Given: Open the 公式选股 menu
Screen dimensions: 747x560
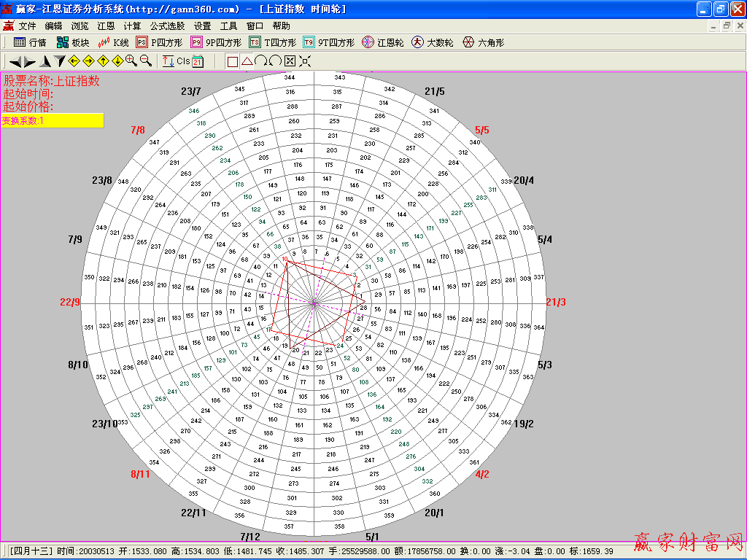Looking at the screenshot, I should coord(167,26).
